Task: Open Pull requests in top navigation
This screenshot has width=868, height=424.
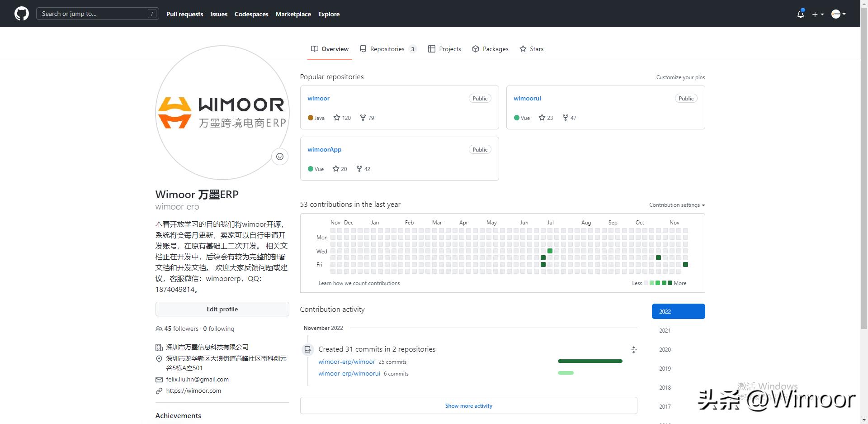Action: click(184, 14)
